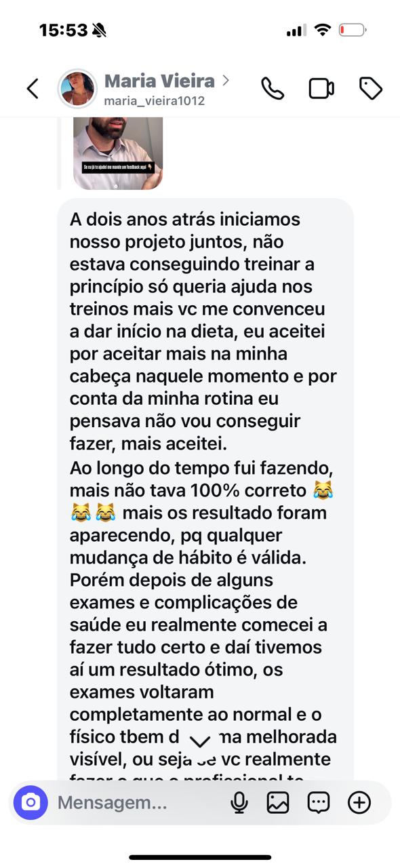Jump to latest message with down chevron
The width and height of the screenshot is (400, 868).
click(199, 741)
